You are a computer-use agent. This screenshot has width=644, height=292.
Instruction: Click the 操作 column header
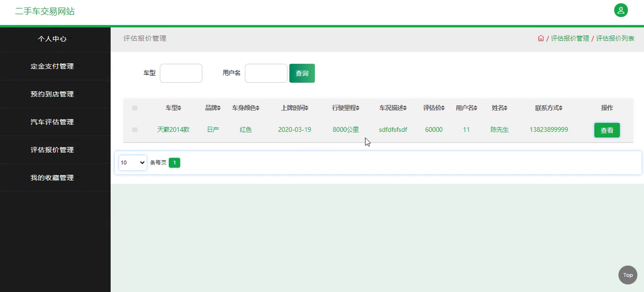[x=607, y=108]
